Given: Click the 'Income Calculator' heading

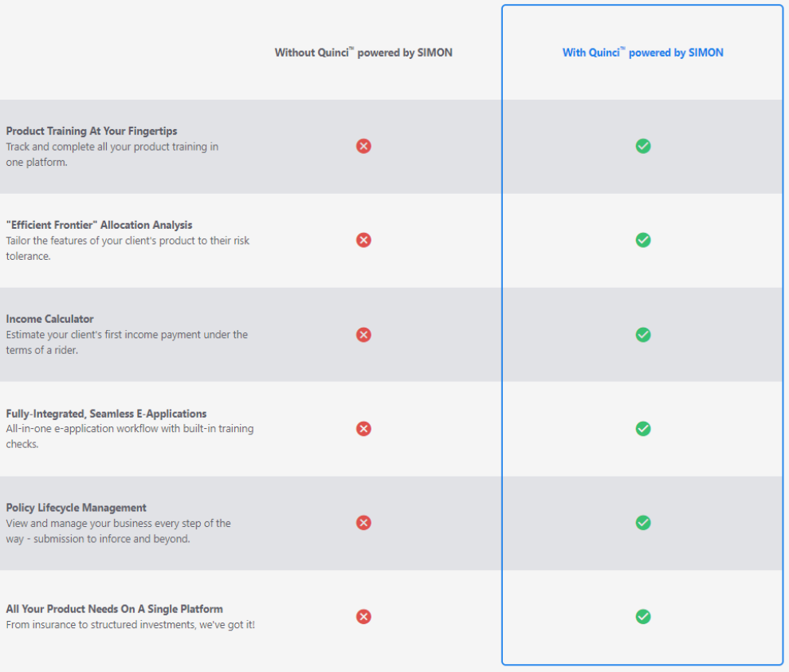Looking at the screenshot, I should (x=50, y=319).
